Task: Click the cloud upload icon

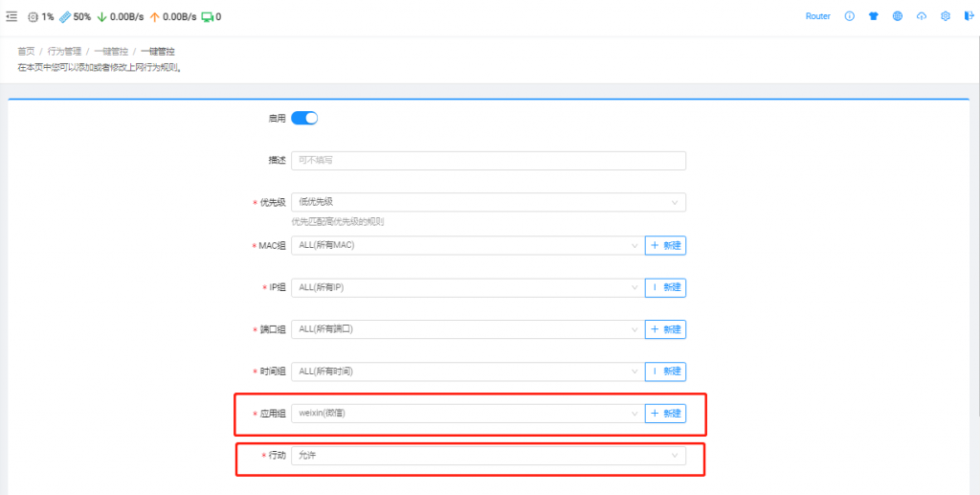Action: point(922,16)
